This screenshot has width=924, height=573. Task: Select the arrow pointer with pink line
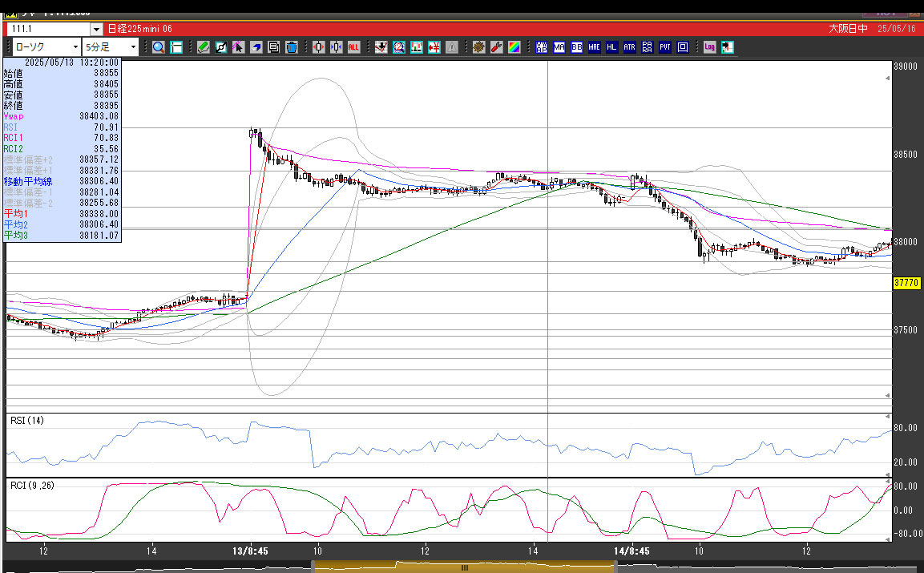[238, 47]
